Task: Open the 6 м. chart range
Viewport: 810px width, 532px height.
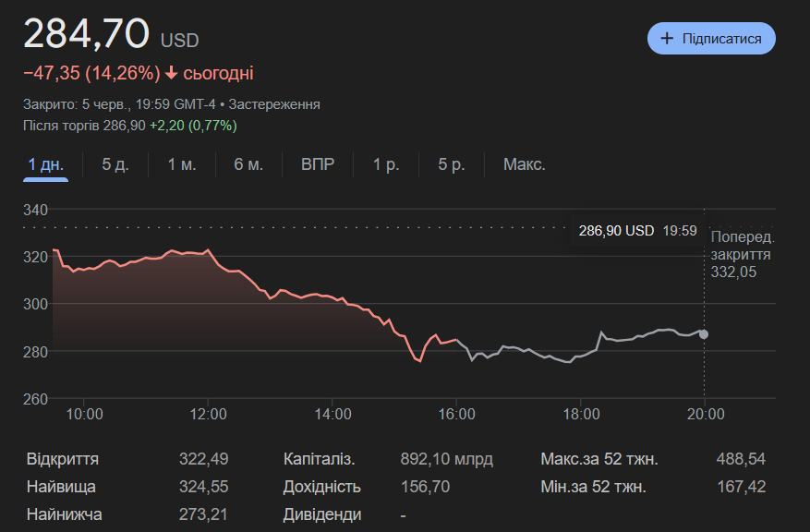Action: coord(248,164)
